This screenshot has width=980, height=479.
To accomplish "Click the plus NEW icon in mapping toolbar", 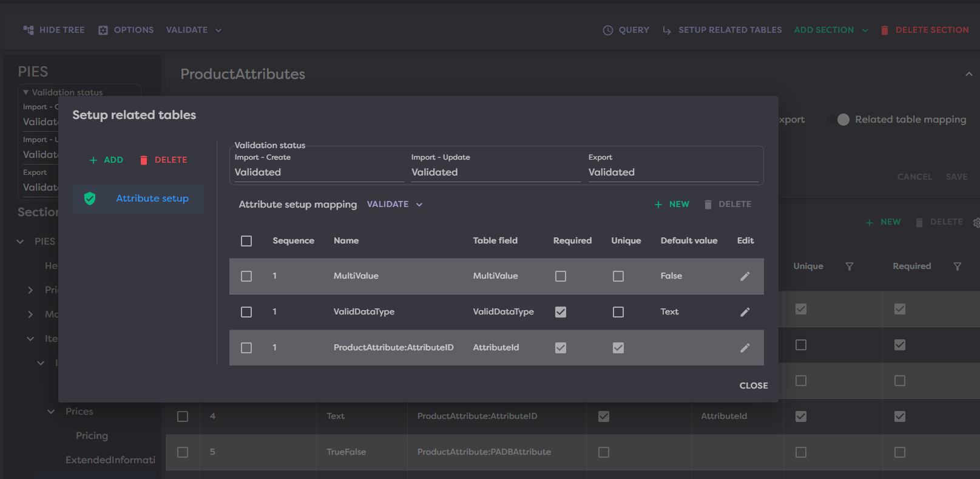I will pos(658,205).
